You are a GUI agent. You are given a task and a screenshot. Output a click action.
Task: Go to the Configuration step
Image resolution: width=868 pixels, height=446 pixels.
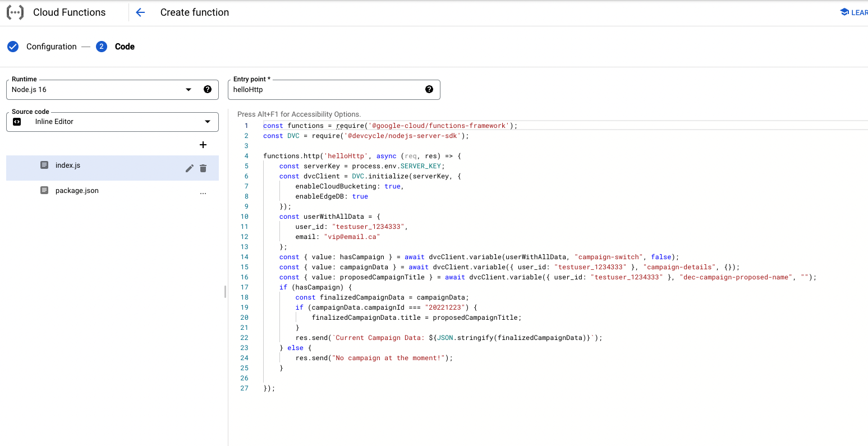pos(51,47)
